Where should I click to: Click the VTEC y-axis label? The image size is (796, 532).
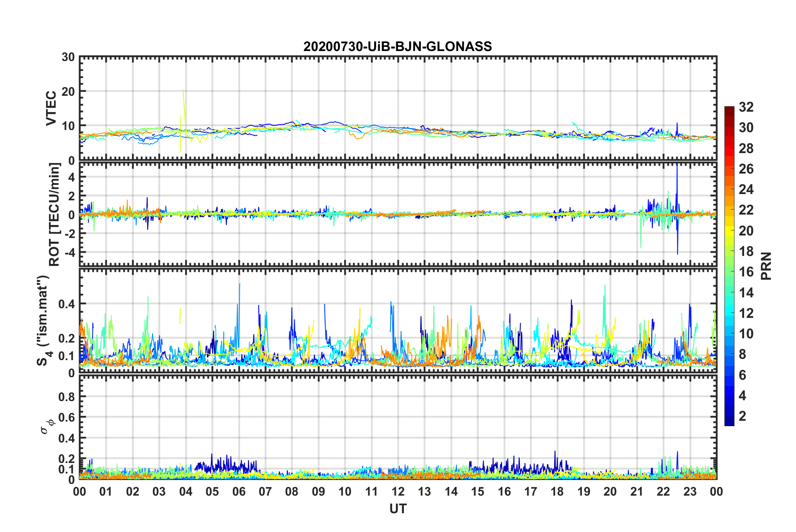51,108
